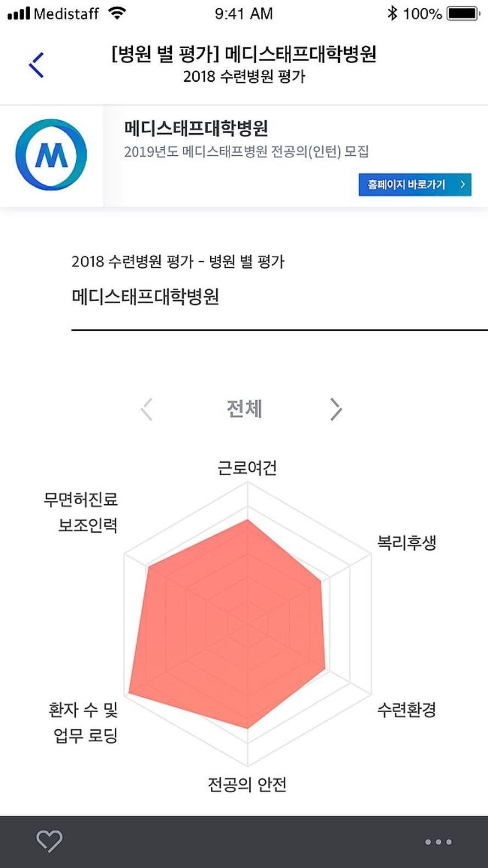Tap the 2019년도 전공의(인턴) 모집 banner text

tap(246, 151)
